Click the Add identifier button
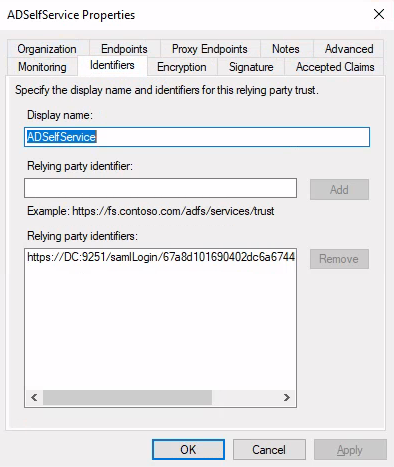Image resolution: width=394 pixels, height=467 pixels. click(x=339, y=190)
